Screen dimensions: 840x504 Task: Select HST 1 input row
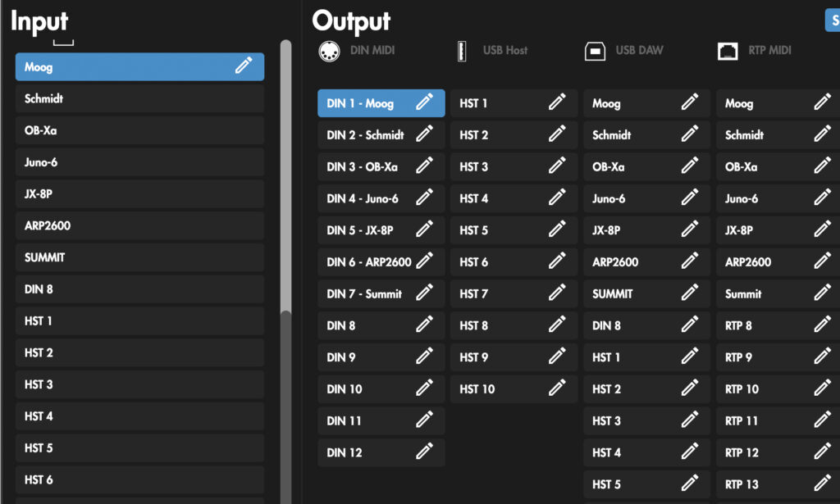(139, 321)
